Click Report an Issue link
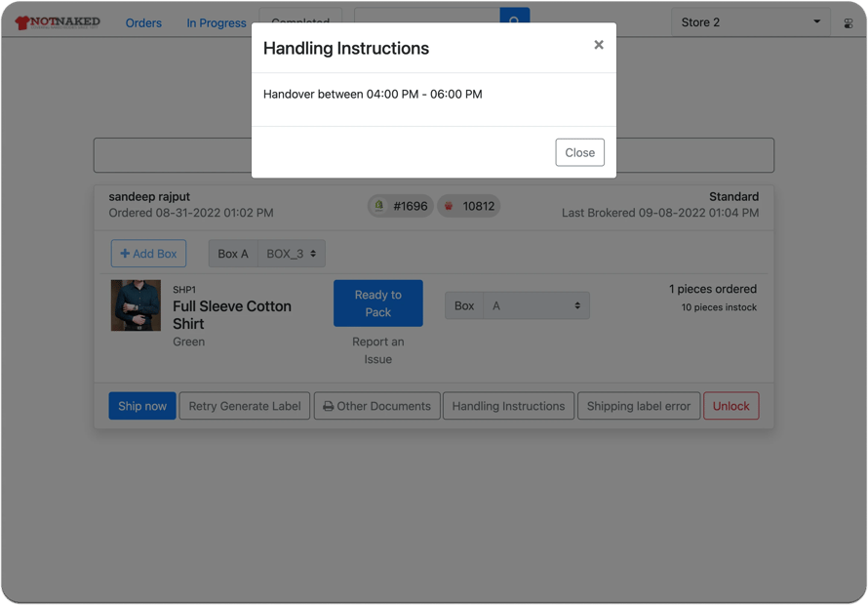The height and width of the screenshot is (605, 868). [378, 350]
